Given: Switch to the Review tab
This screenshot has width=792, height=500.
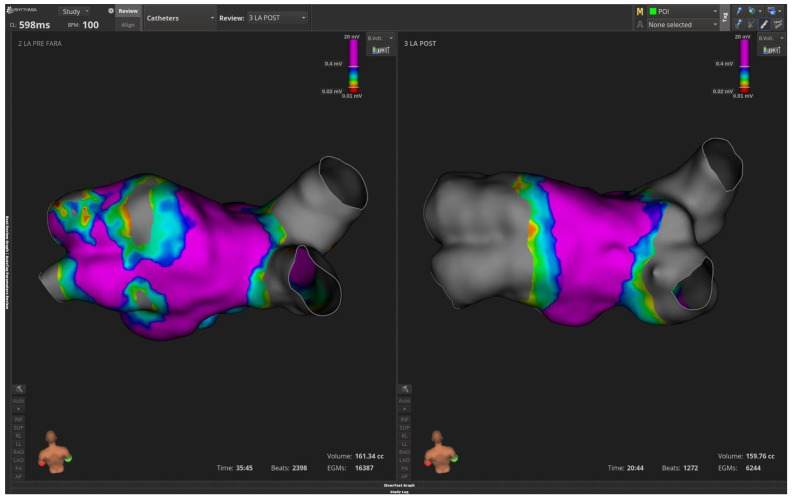Looking at the screenshot, I should 128,11.
